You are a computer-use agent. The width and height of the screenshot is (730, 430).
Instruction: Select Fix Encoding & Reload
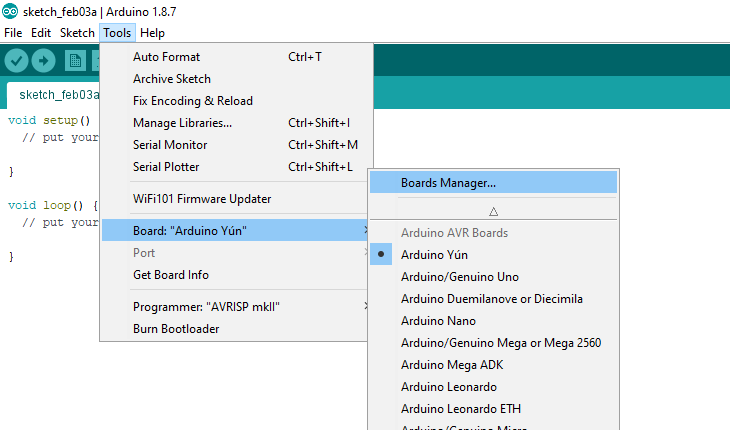pyautogui.click(x=237, y=101)
